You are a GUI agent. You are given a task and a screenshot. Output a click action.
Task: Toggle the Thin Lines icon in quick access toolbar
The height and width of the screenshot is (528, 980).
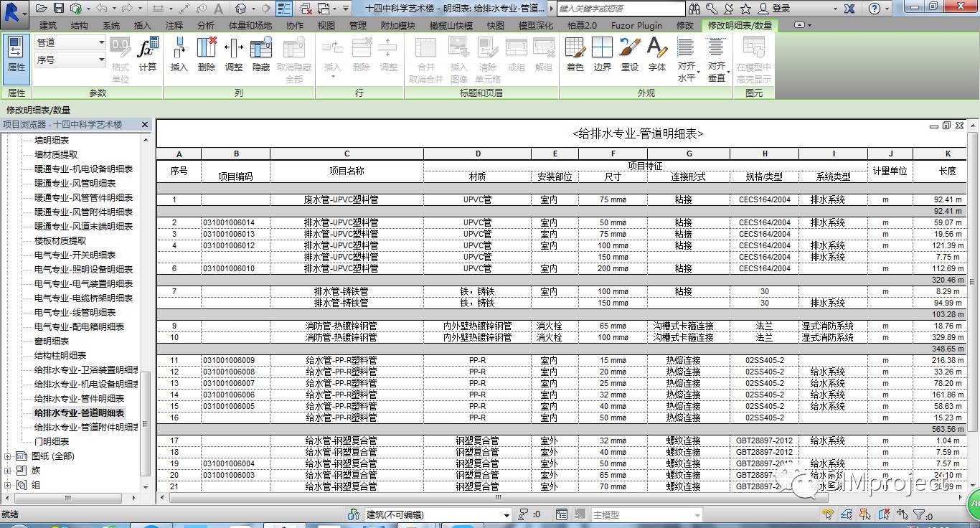[285, 9]
